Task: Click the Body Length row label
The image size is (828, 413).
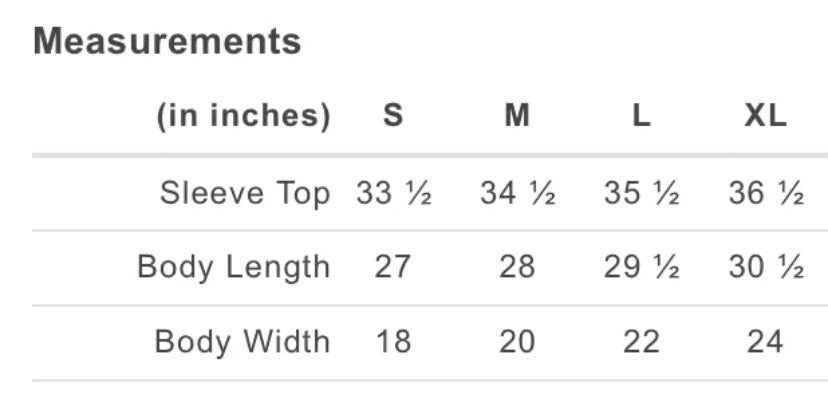Action: [x=233, y=268]
